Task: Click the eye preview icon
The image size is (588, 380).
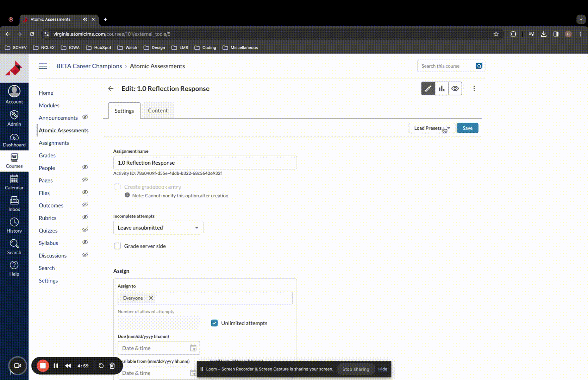Action: (455, 89)
